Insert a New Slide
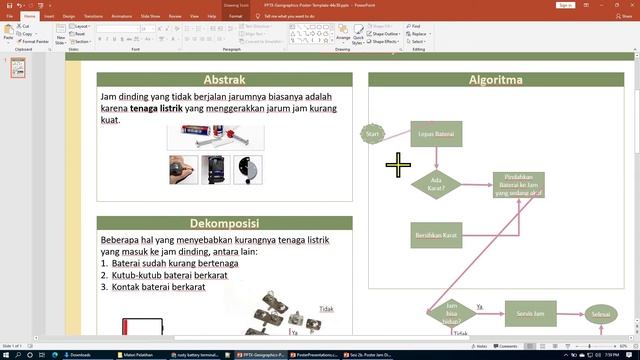Image resolution: width=640 pixels, height=360 pixels. pyautogui.click(x=60, y=34)
